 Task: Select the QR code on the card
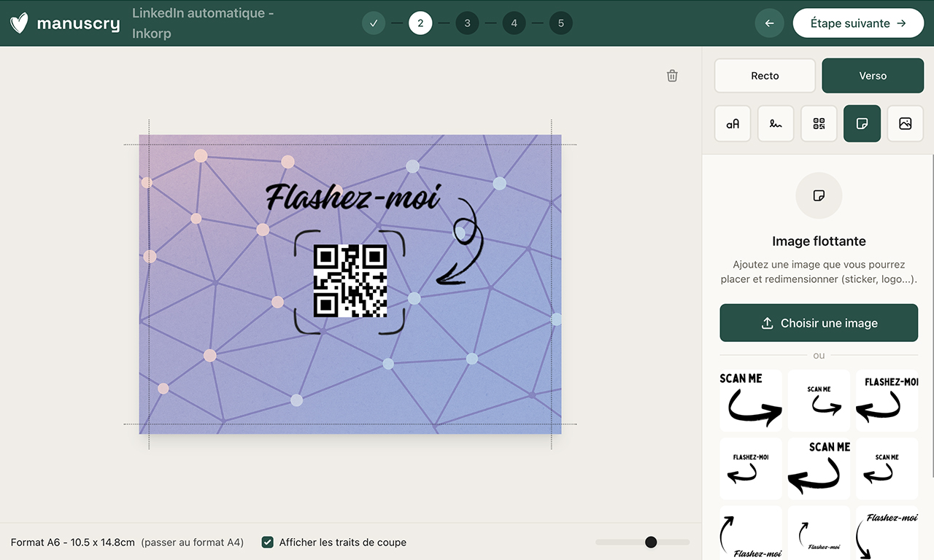(350, 281)
